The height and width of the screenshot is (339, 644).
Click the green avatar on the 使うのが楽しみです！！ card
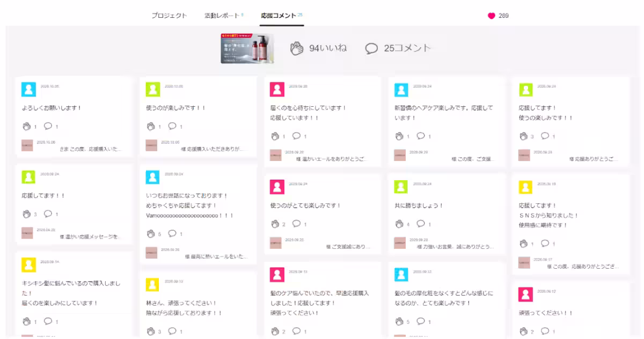click(153, 90)
